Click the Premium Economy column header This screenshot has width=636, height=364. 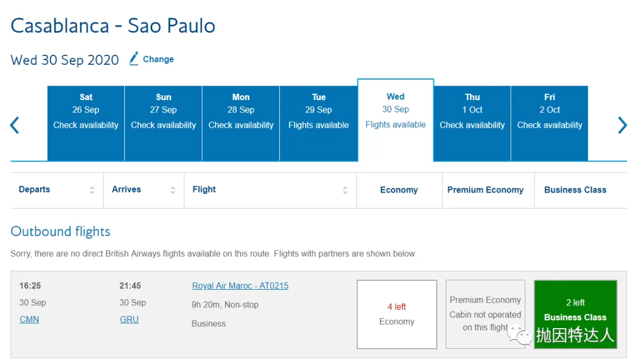[485, 190]
